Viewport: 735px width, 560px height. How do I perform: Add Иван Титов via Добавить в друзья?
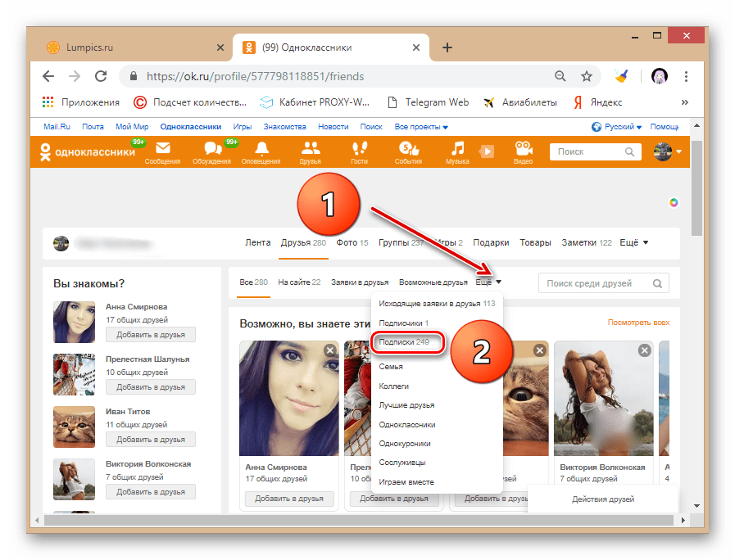151,439
